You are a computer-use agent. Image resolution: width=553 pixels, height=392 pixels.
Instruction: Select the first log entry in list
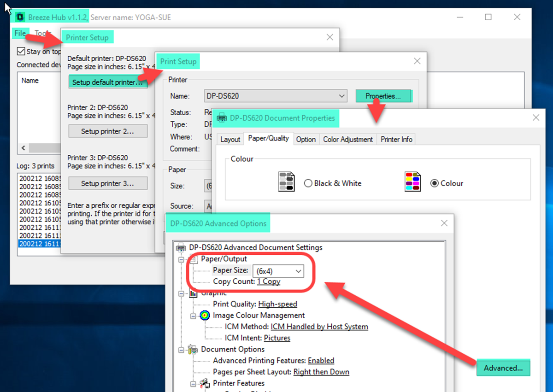pos(39,178)
